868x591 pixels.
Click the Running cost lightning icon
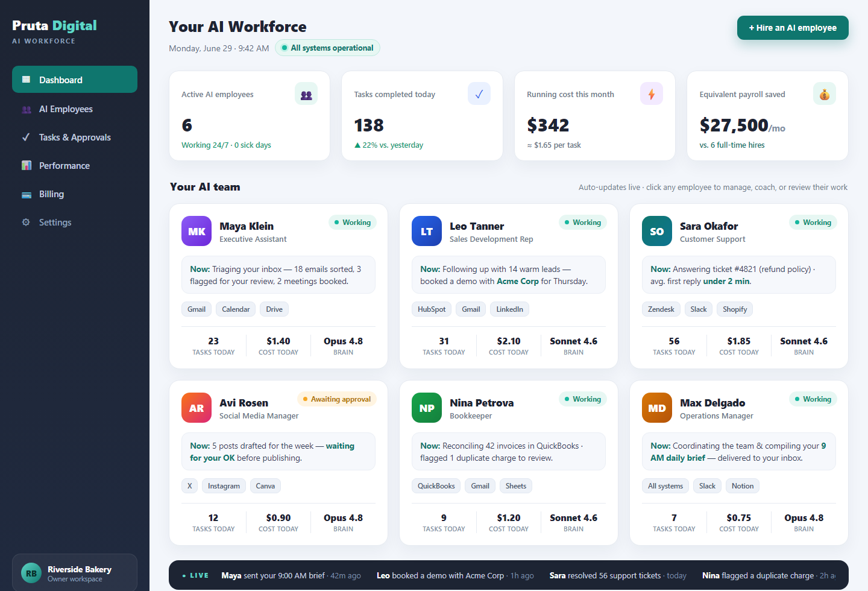(x=652, y=94)
